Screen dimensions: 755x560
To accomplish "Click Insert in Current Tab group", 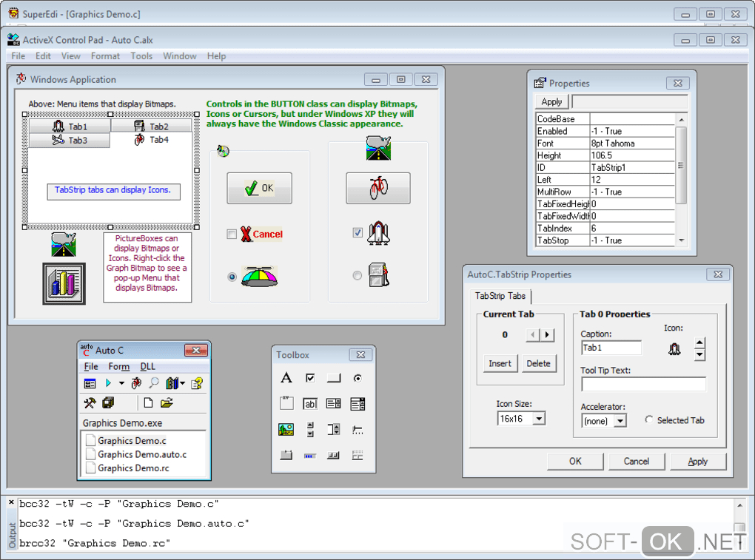I will [500, 363].
